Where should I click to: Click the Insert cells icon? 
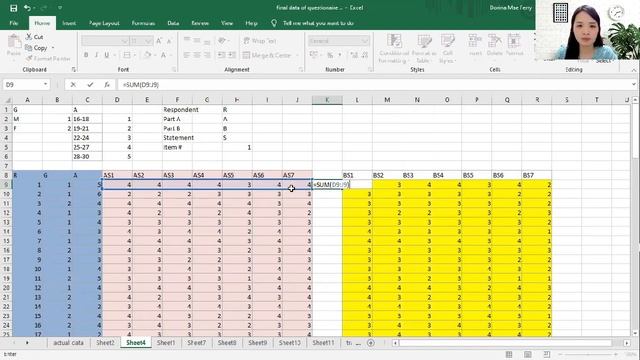click(475, 41)
